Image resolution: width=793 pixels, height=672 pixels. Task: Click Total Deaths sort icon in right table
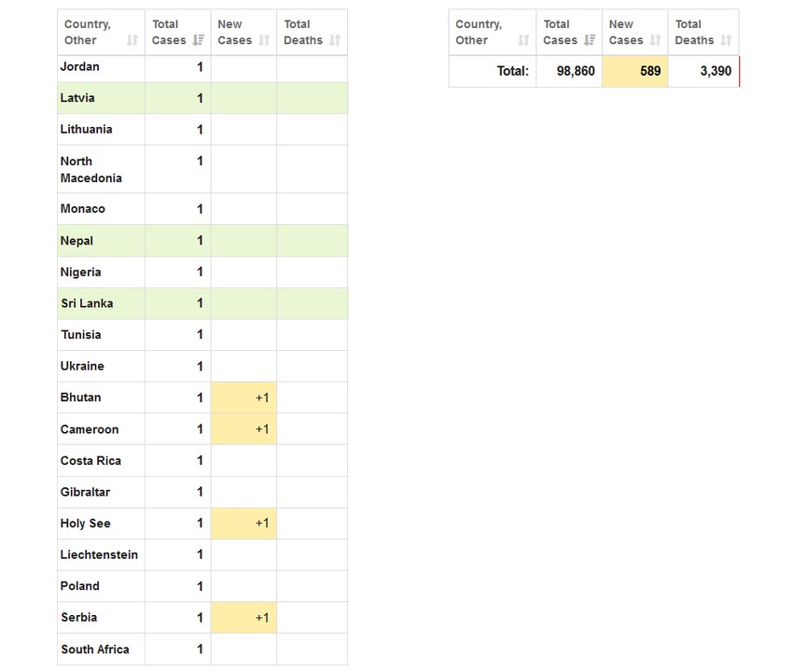(726, 40)
